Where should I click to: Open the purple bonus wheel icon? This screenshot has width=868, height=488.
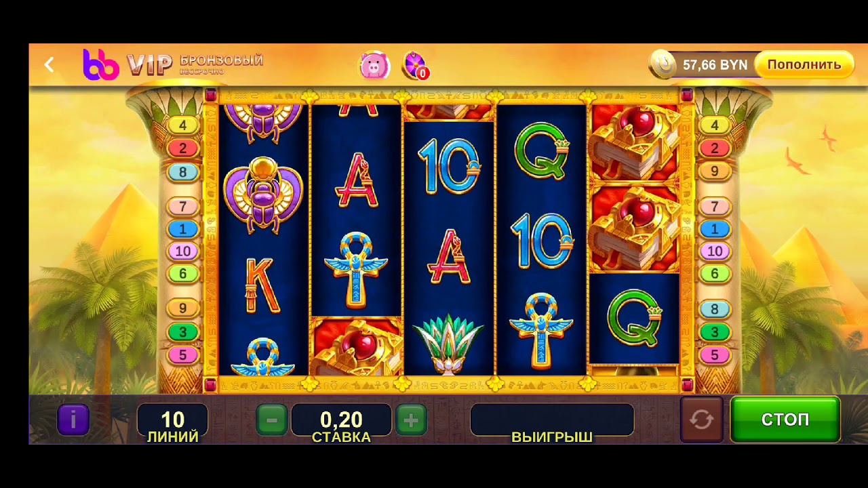[414, 66]
